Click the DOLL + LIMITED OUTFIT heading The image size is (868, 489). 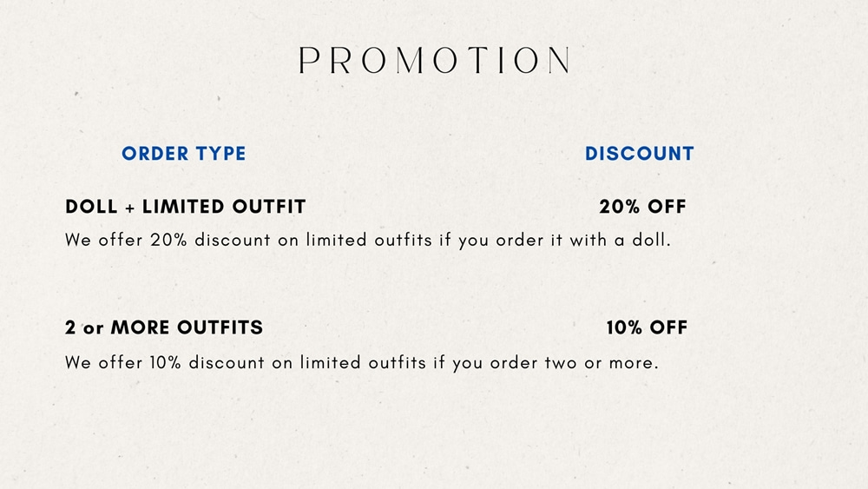click(x=186, y=207)
